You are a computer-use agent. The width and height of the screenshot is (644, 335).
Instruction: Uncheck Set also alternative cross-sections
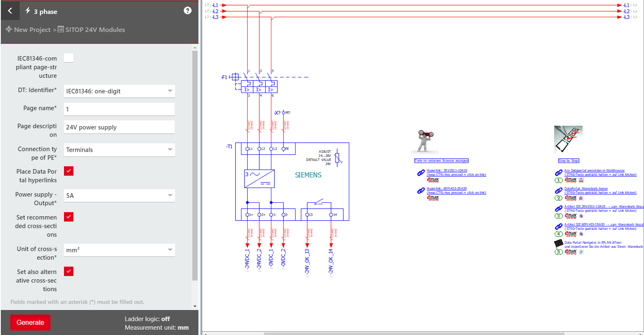point(69,272)
